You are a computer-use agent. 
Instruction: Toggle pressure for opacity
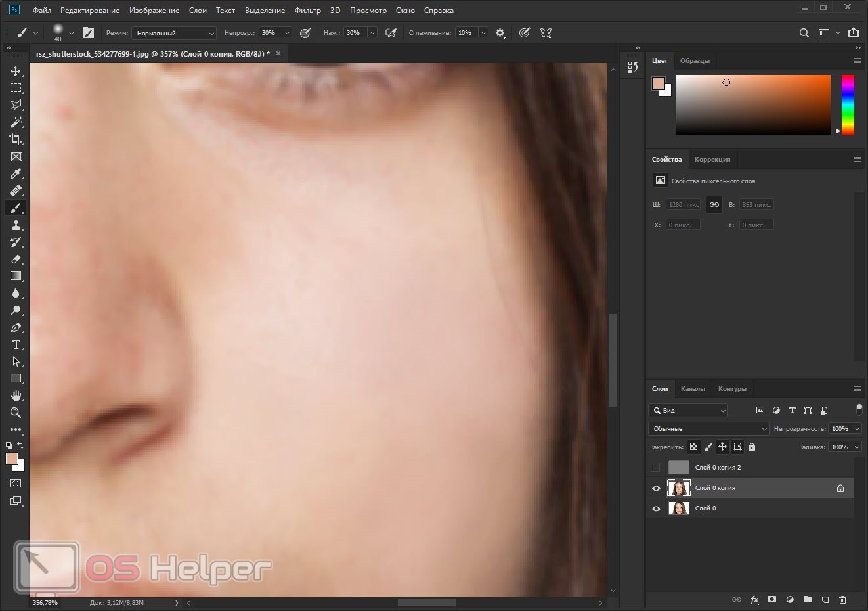tap(305, 33)
